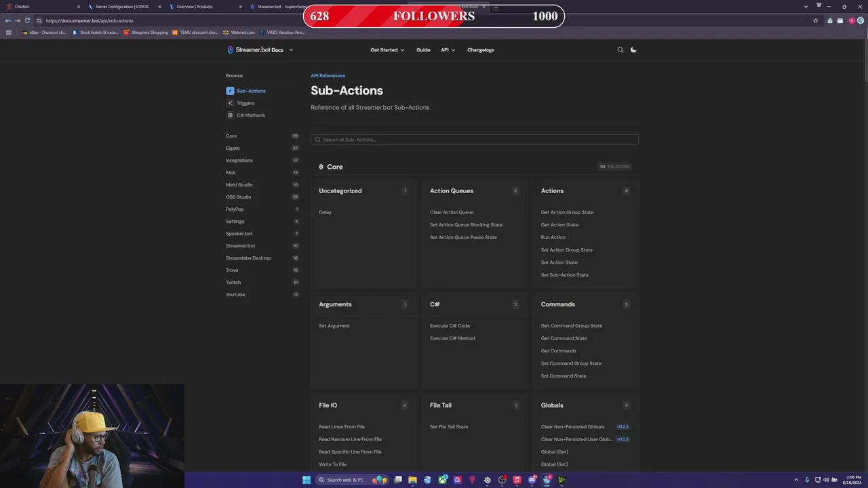Viewport: 868px width, 488px height.
Task: Open the docs search magnifier icon
Action: [x=620, y=49]
